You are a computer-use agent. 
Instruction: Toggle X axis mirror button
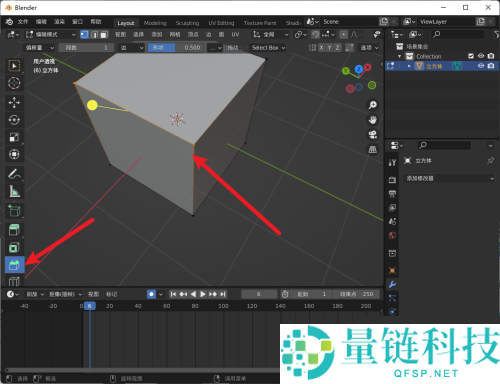[321, 48]
